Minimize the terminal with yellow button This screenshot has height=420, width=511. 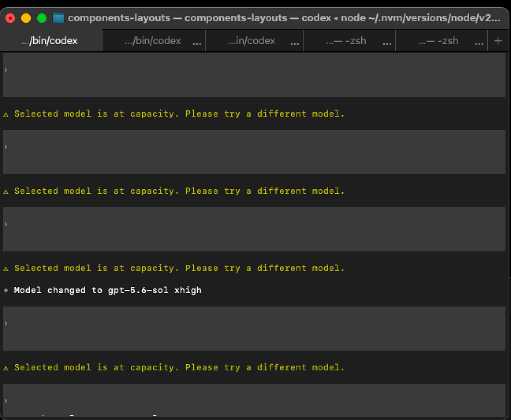click(26, 18)
